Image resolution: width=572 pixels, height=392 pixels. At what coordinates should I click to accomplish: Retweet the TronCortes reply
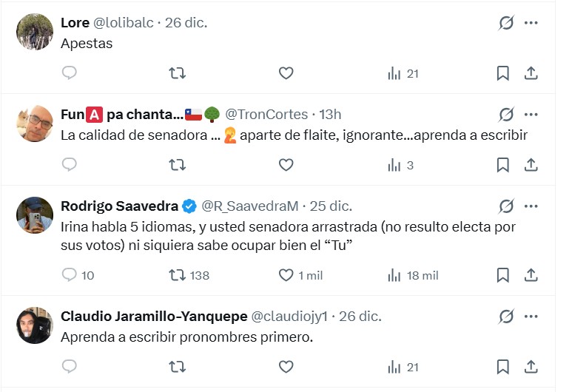(x=178, y=165)
